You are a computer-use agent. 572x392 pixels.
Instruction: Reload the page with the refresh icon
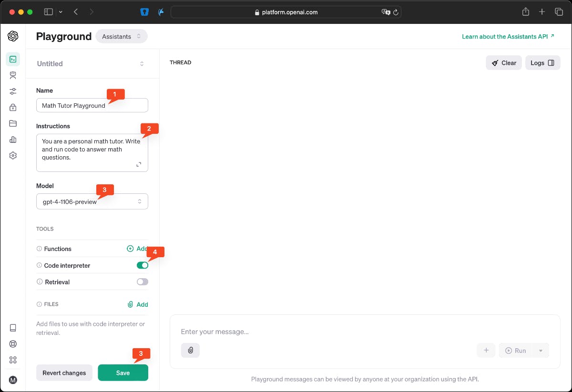pos(396,12)
